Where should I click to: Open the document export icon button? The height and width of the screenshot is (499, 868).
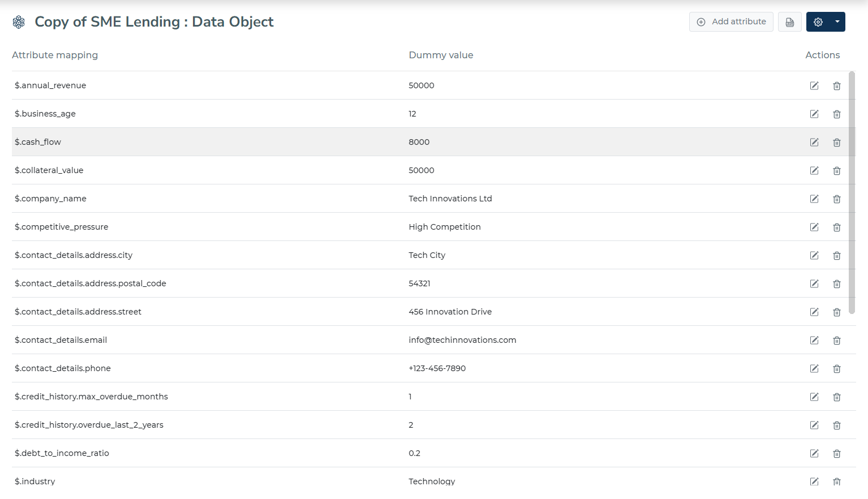(790, 22)
